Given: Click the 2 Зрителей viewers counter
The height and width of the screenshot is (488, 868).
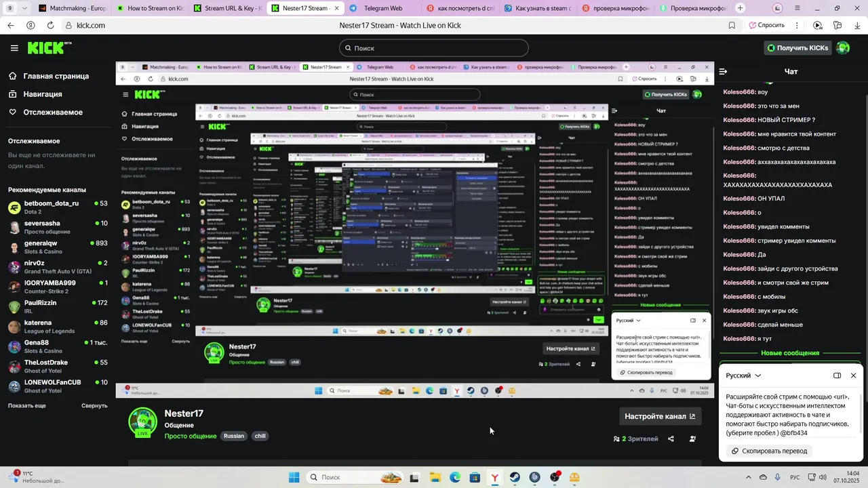Looking at the screenshot, I should point(635,439).
